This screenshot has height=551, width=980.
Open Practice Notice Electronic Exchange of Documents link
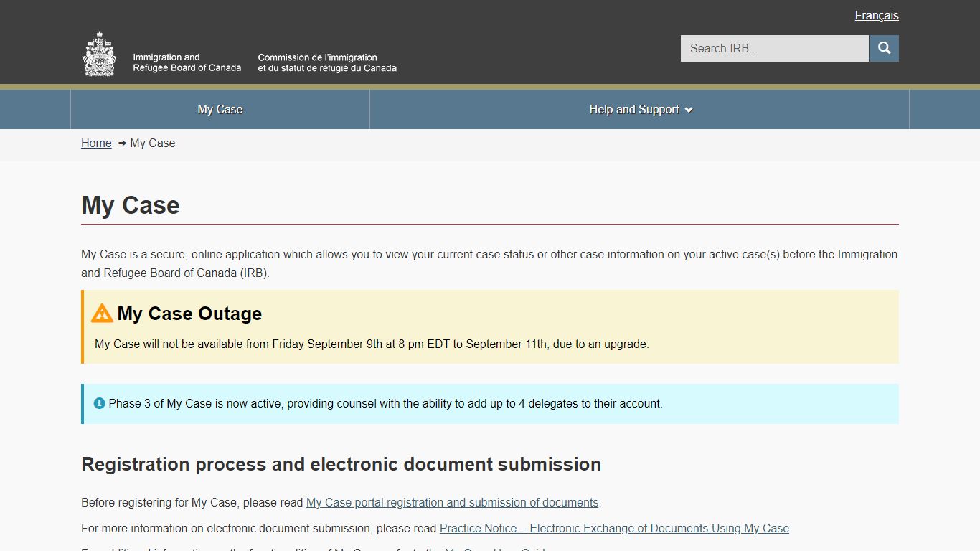[614, 528]
